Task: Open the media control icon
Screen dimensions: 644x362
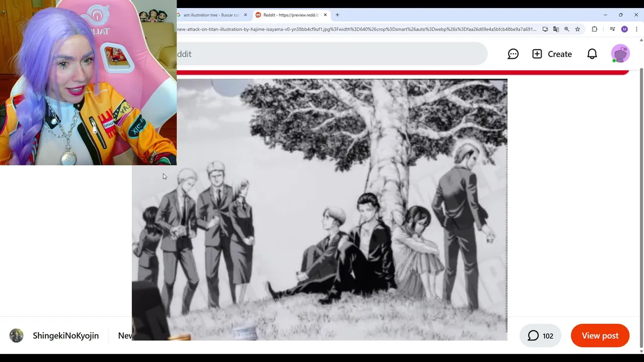Action: point(612,29)
